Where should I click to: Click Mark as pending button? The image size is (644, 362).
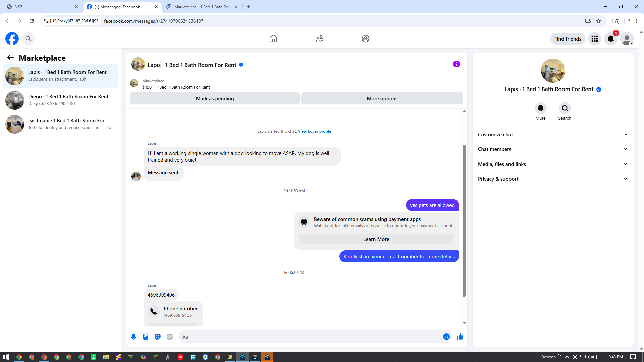[x=215, y=99]
